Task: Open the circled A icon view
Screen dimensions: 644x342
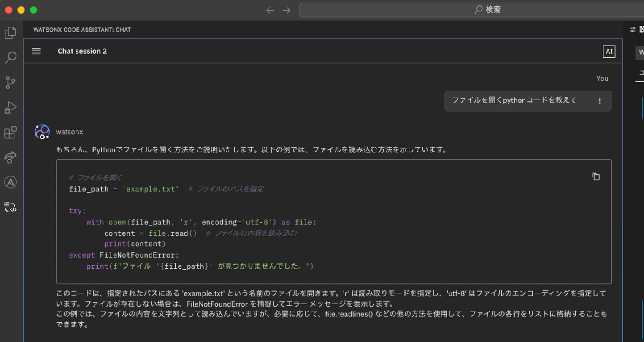Action: pyautogui.click(x=11, y=182)
